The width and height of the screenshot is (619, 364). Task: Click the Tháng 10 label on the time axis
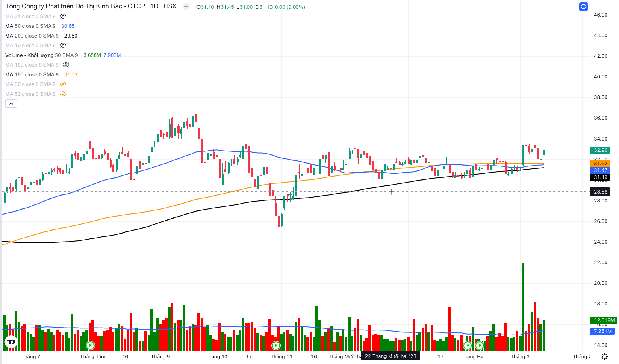(216, 357)
